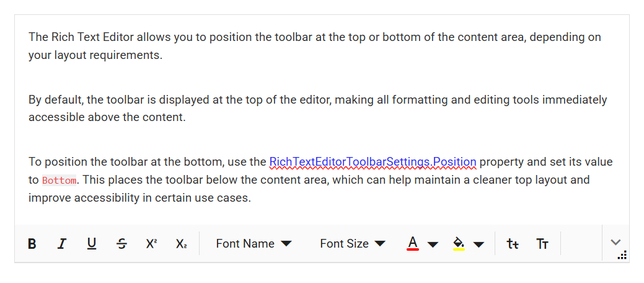Open the RichTextEditorToolbarSettings.Position link

(x=373, y=161)
